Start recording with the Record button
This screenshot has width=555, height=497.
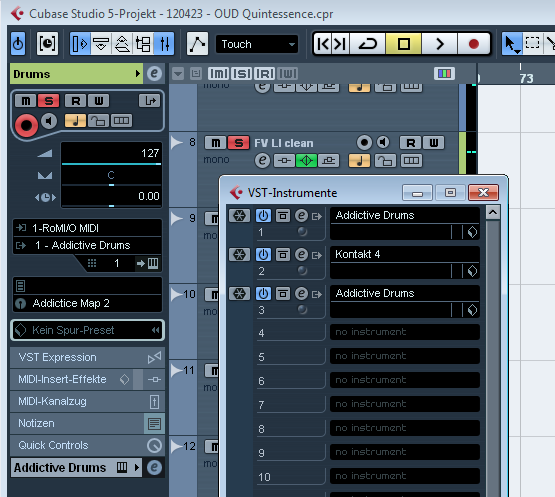(x=474, y=44)
